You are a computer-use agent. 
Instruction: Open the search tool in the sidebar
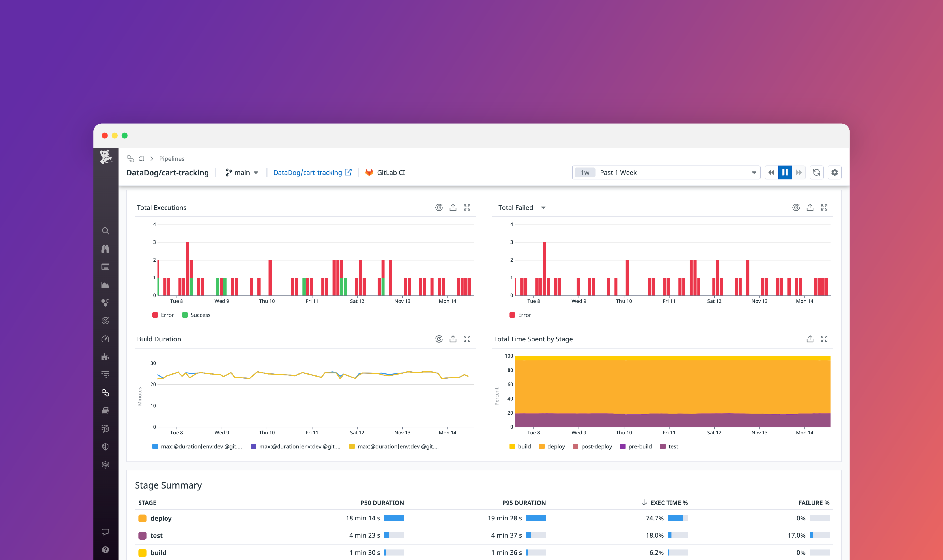[x=106, y=230]
